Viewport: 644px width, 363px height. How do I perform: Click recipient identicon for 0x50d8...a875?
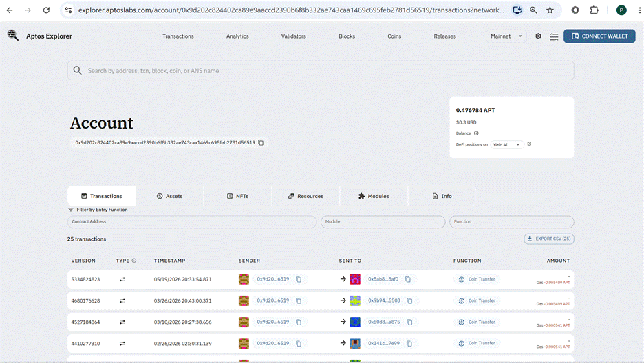click(355, 322)
